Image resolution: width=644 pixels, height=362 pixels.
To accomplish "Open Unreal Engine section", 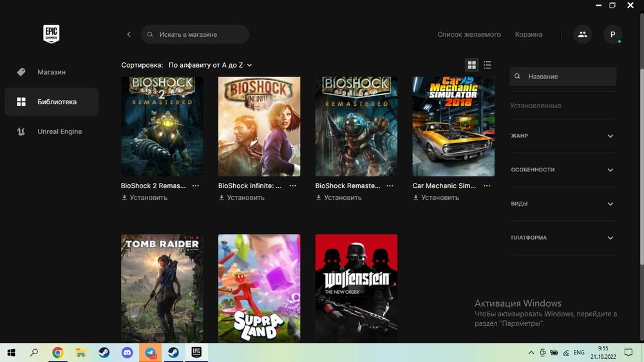I will pos(52,131).
